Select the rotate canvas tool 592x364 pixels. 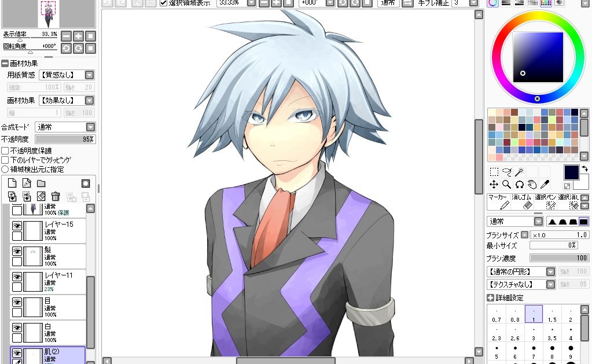[520, 185]
